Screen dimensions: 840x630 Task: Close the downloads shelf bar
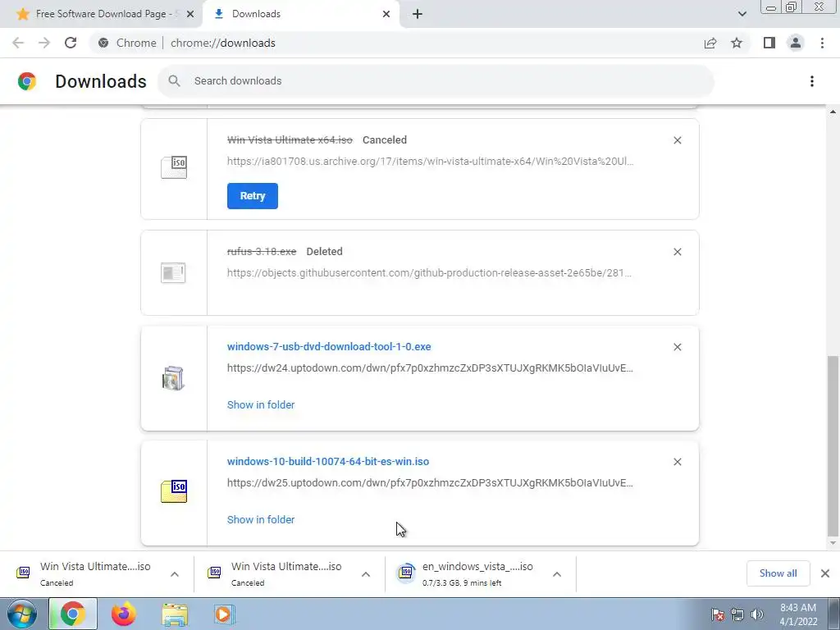[825, 573]
